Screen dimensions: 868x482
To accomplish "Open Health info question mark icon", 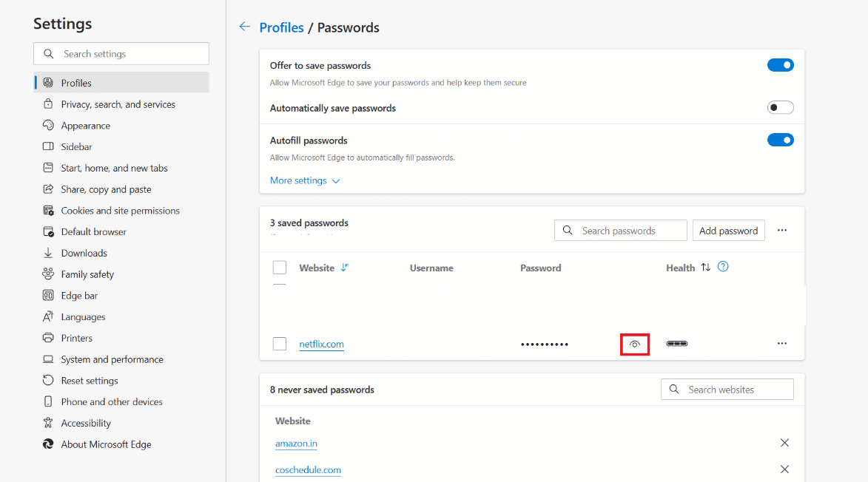I will point(723,266).
